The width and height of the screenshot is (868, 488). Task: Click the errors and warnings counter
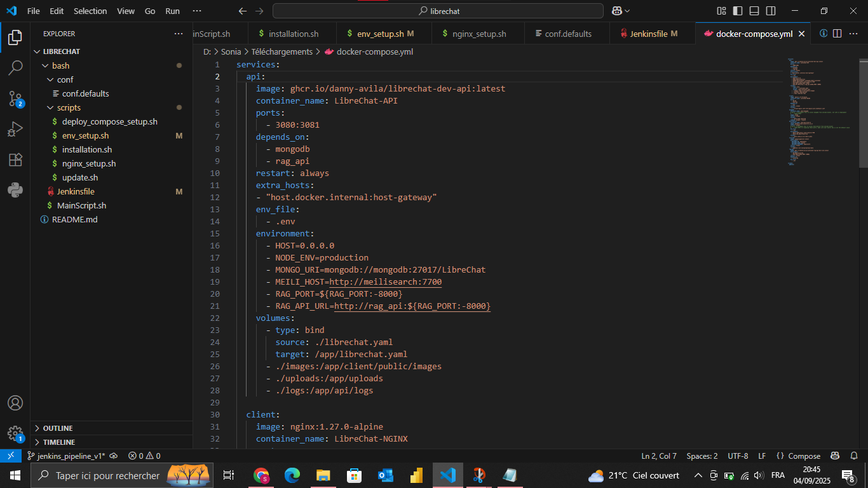tap(144, 456)
